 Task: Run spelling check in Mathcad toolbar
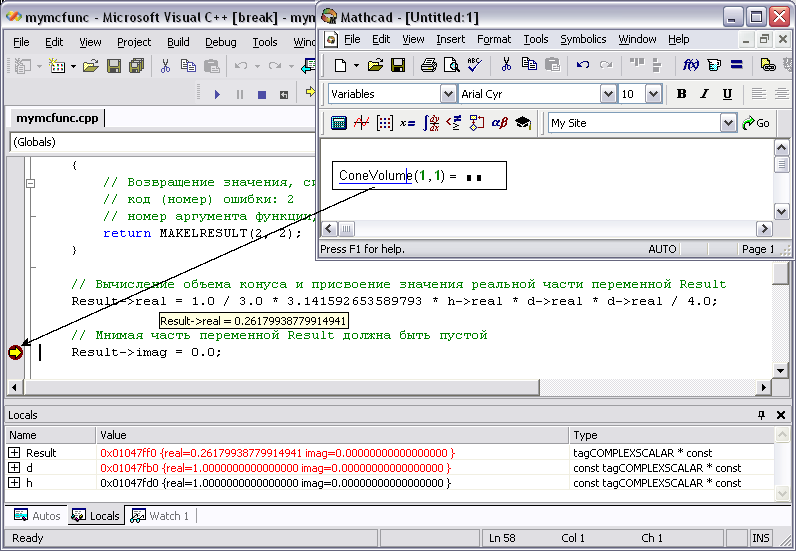474,65
